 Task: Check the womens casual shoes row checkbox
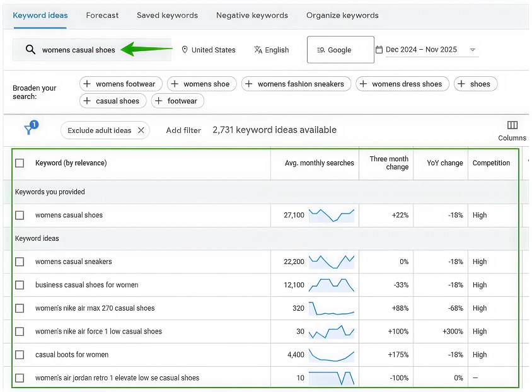coord(20,216)
